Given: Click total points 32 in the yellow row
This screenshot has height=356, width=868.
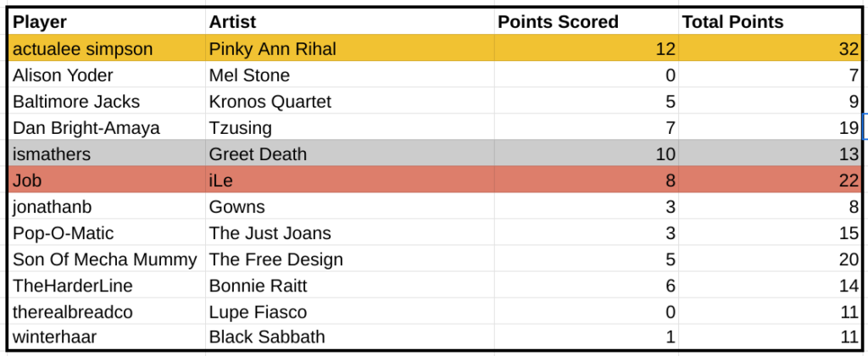Looking at the screenshot, I should pyautogui.click(x=770, y=49).
